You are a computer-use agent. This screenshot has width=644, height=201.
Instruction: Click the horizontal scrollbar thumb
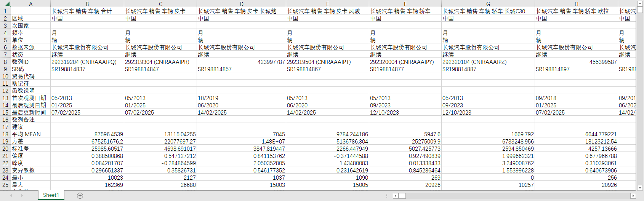[402, 196]
